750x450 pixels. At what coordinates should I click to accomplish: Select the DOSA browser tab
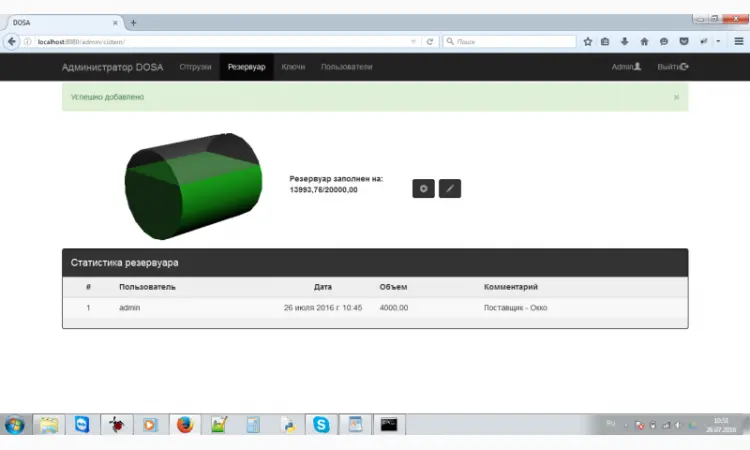[x=62, y=22]
